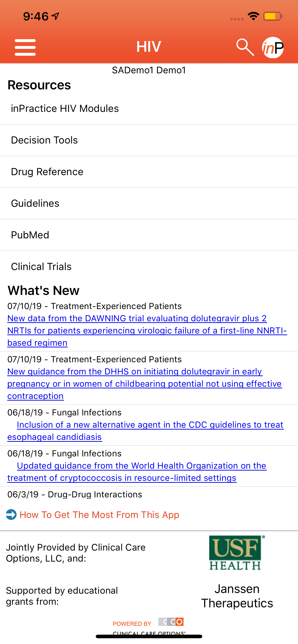Open the hamburger menu
298x644 pixels.
25,47
